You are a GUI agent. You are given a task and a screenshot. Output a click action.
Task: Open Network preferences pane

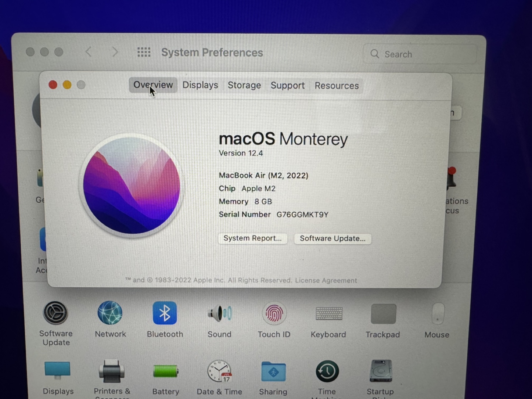[110, 313]
